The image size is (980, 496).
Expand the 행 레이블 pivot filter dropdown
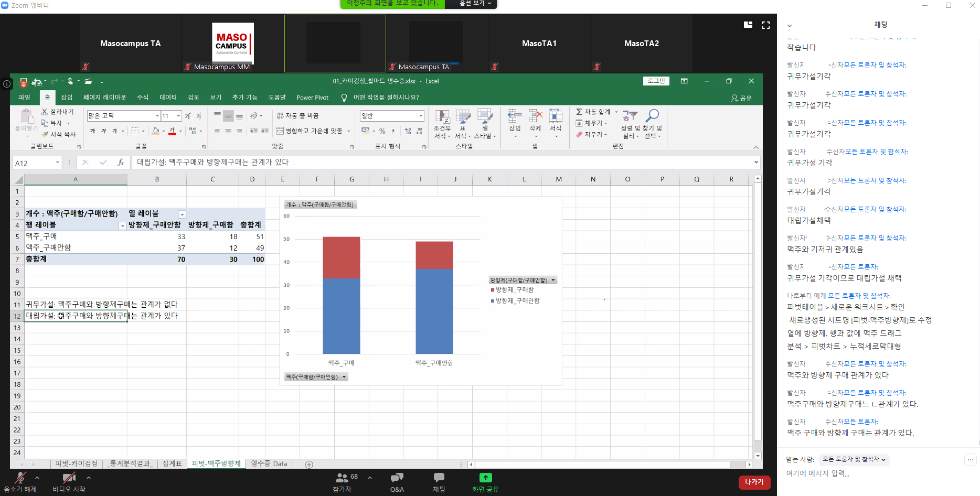(x=122, y=226)
